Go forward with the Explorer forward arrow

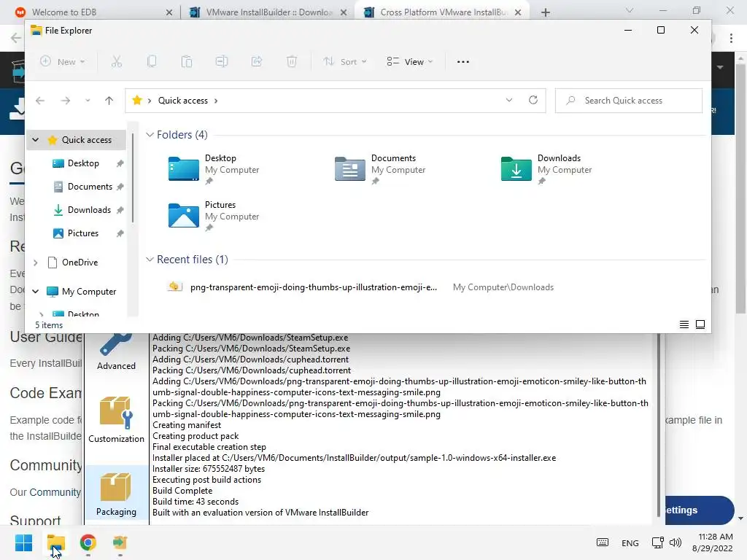coord(65,101)
